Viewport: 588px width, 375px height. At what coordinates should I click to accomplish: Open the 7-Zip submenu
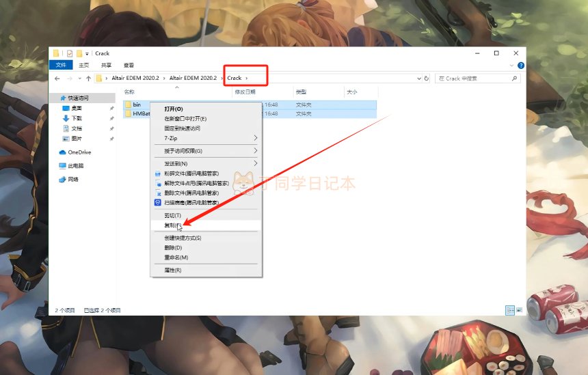pos(206,138)
